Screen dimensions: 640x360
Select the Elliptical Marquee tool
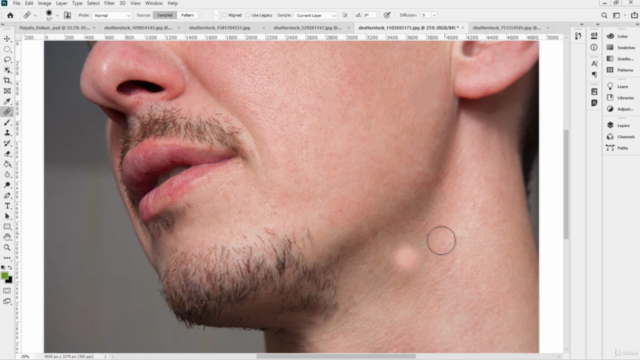pos(7,49)
